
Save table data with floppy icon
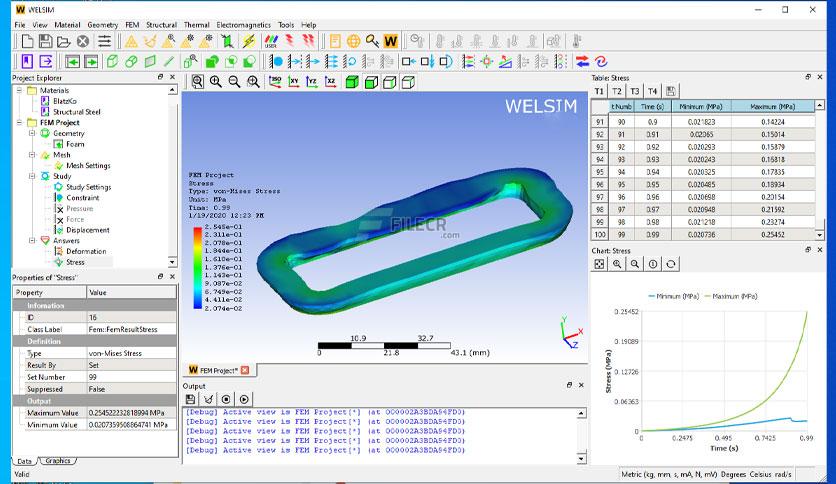[671, 91]
